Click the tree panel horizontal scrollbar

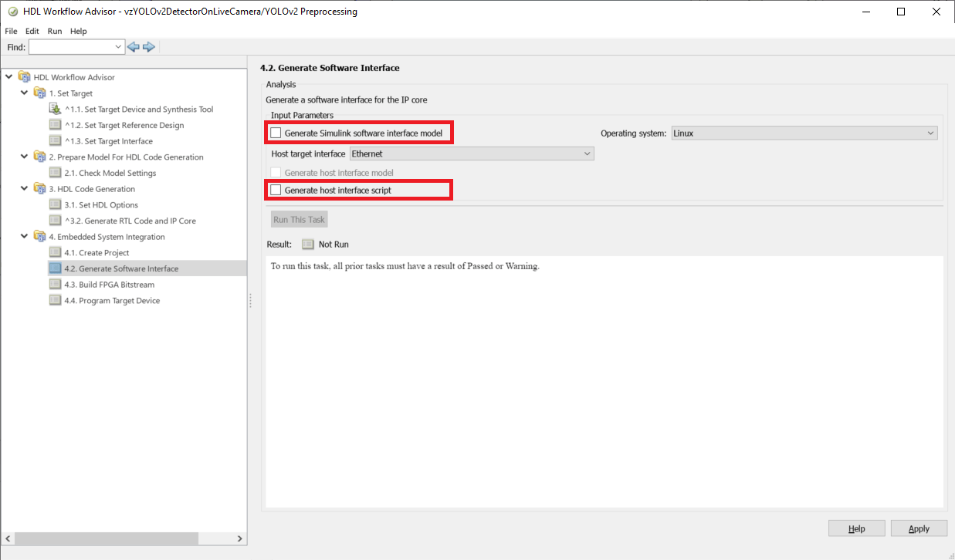(124, 538)
